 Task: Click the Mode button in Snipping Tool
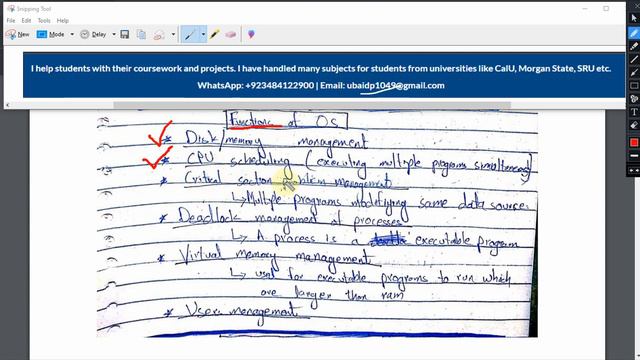pyautogui.click(x=51, y=35)
